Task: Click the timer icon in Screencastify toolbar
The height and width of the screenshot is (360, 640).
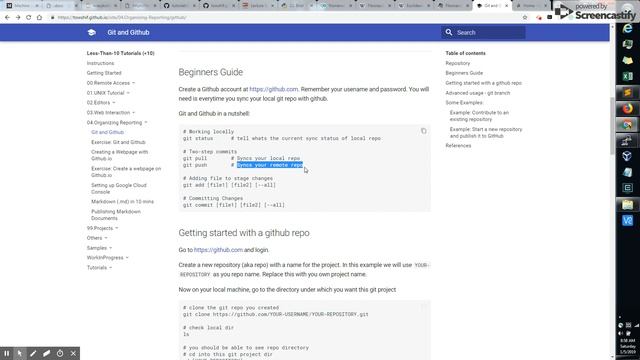Action: (x=60, y=353)
